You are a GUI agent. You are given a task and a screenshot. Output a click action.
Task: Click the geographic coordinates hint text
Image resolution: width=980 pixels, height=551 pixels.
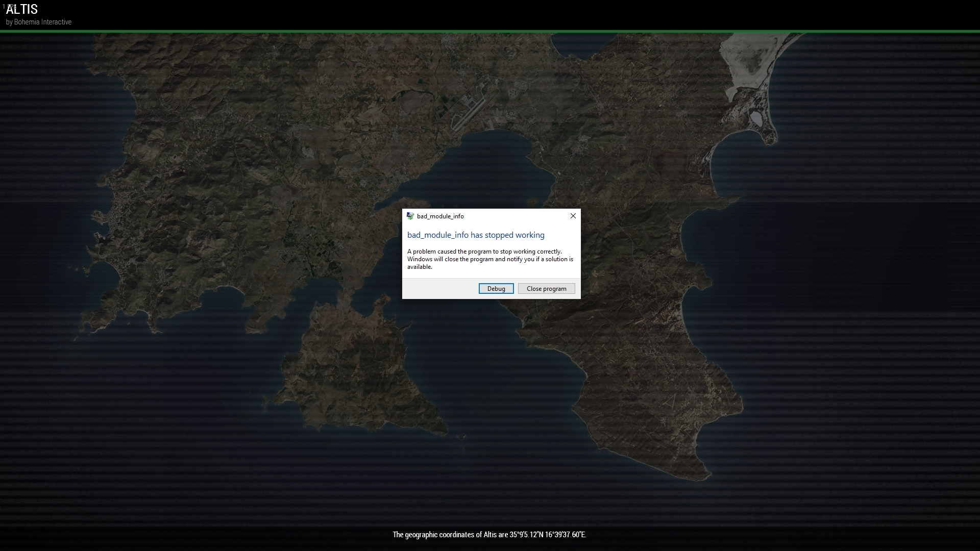coord(489,535)
